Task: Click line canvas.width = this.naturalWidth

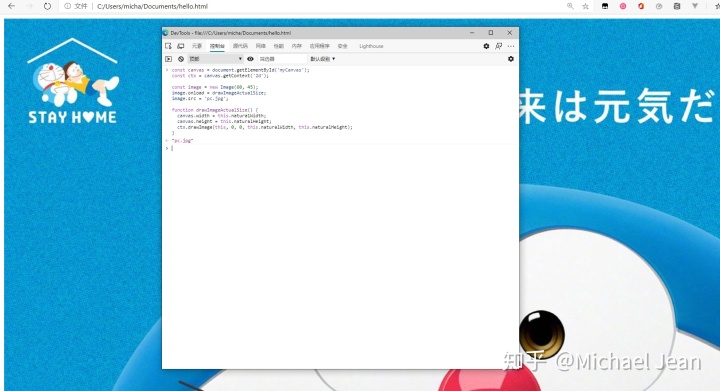Action: point(221,116)
